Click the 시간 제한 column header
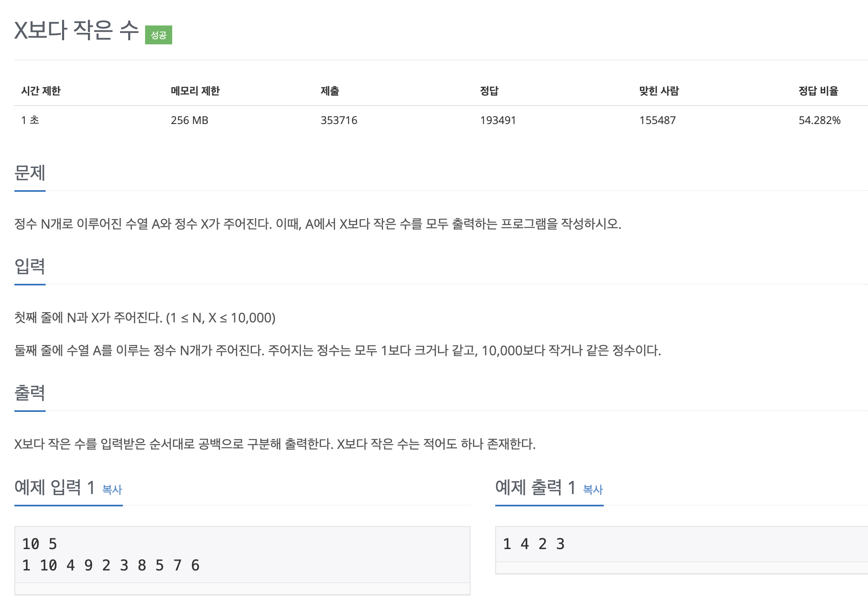Screen dimensions: 868x607 tap(41, 91)
